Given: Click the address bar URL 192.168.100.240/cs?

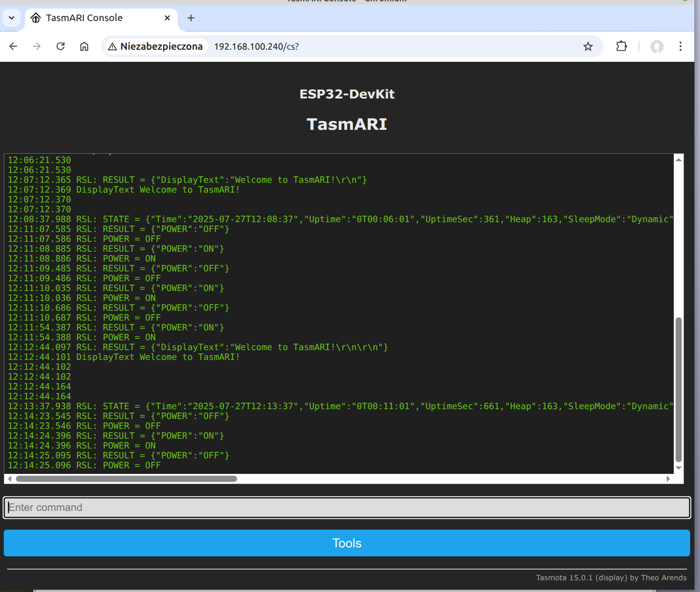Looking at the screenshot, I should click(x=256, y=46).
